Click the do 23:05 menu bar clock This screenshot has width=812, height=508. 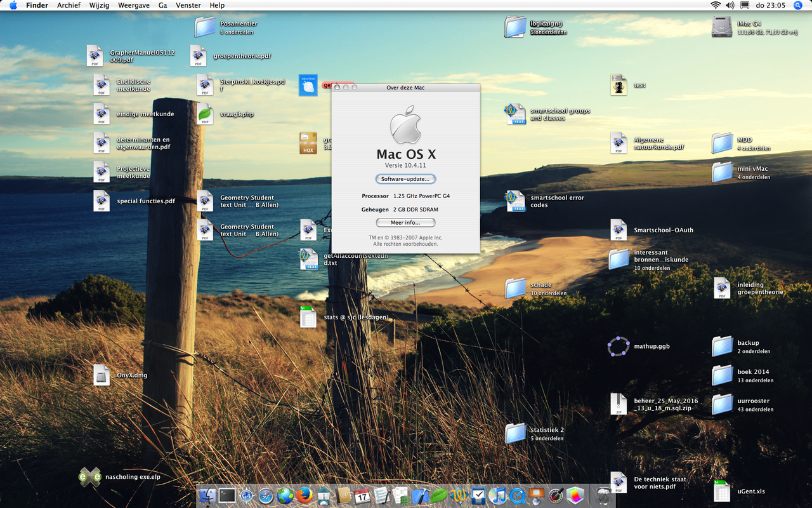[x=771, y=5]
